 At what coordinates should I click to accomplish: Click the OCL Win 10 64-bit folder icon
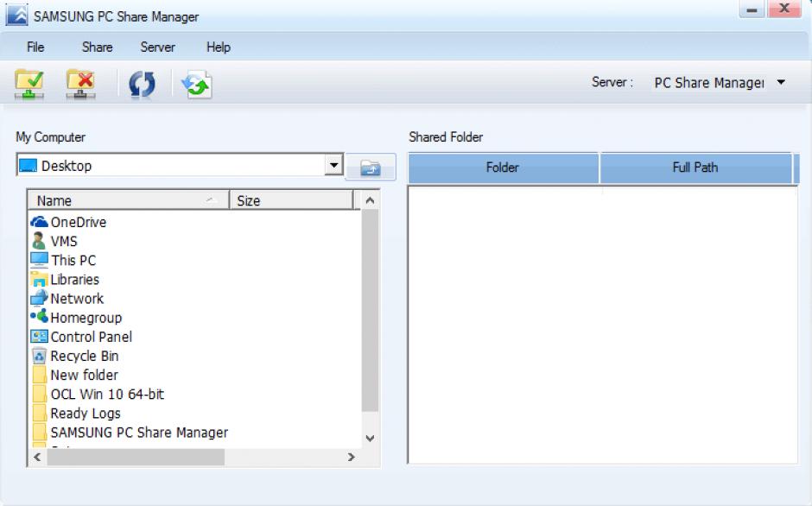[40, 394]
